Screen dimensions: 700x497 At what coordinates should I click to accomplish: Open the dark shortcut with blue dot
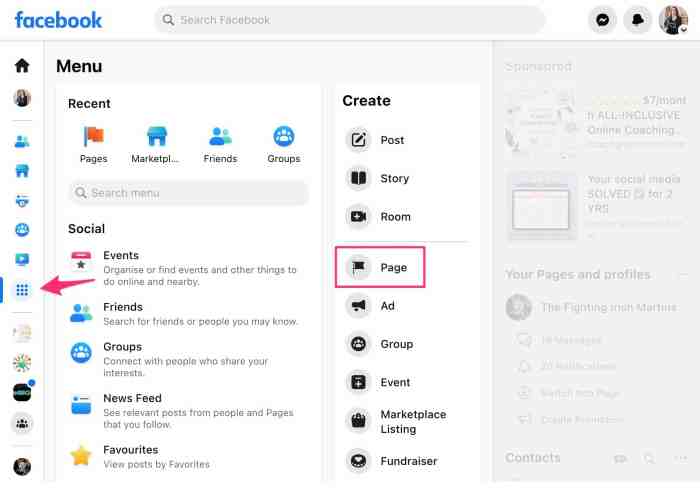coord(22,392)
